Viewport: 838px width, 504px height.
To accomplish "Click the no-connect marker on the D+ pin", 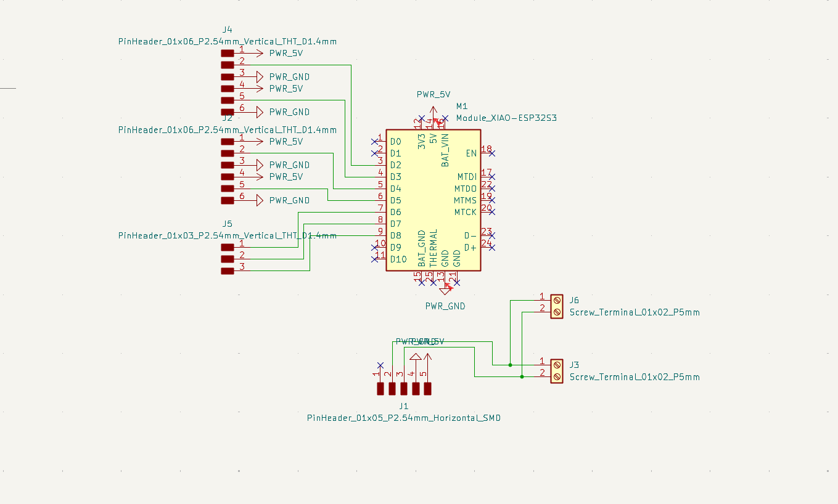I will 492,247.
